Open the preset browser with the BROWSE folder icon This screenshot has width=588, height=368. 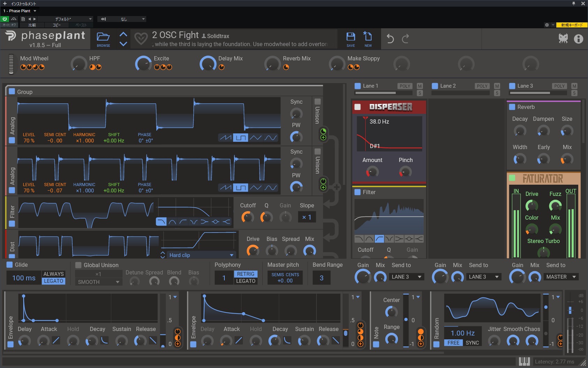pyautogui.click(x=103, y=39)
